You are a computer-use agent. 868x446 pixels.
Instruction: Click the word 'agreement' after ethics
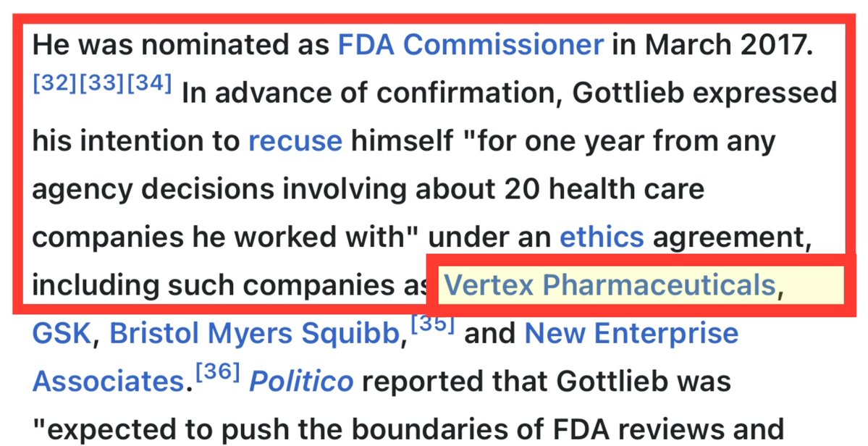pyautogui.click(x=730, y=236)
